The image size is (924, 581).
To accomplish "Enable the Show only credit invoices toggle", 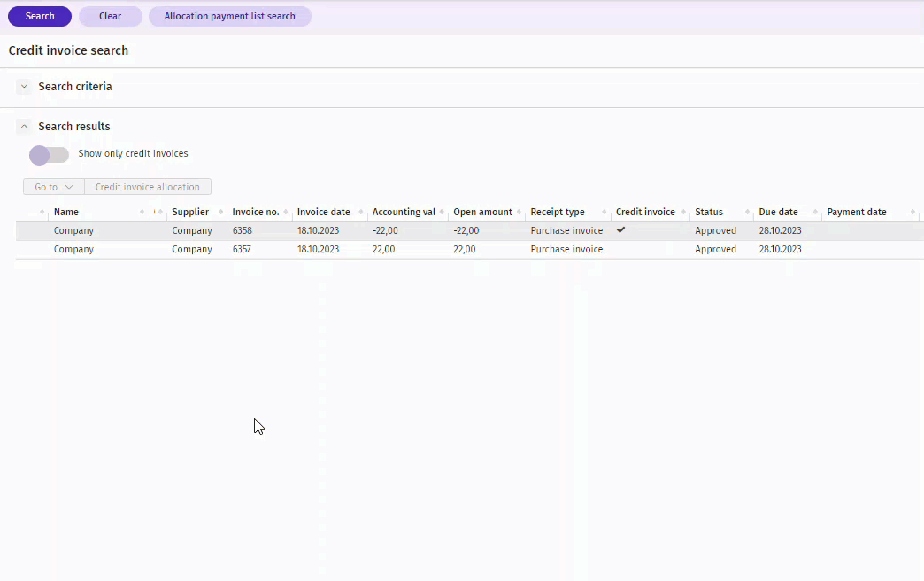I will pos(49,155).
